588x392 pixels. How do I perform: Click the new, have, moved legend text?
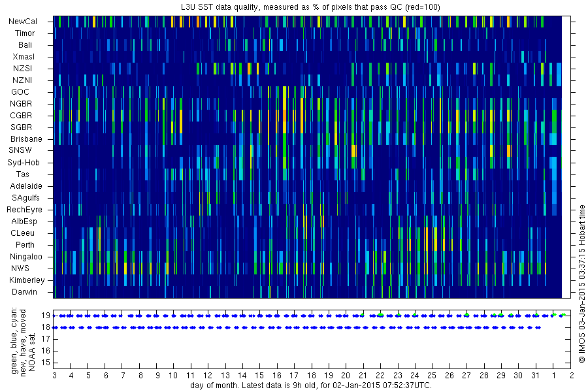tap(23, 343)
